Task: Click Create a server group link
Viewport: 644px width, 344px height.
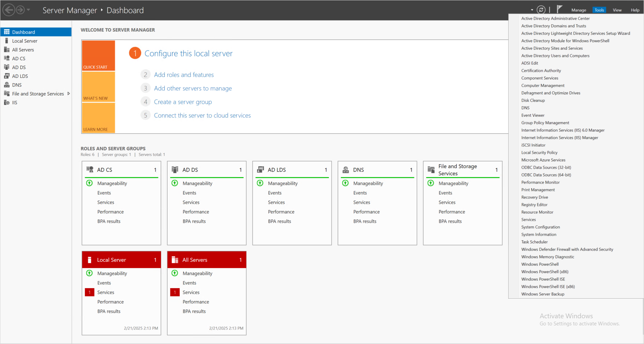Action: (183, 102)
